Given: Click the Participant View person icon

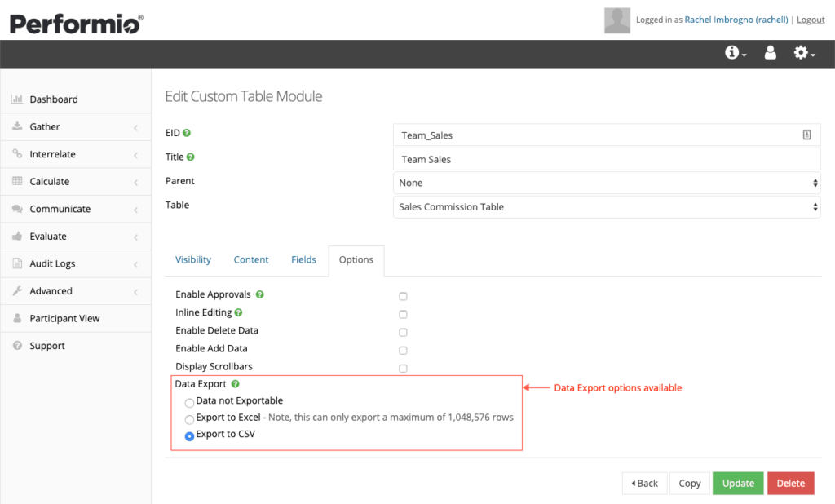Looking at the screenshot, I should (x=17, y=318).
